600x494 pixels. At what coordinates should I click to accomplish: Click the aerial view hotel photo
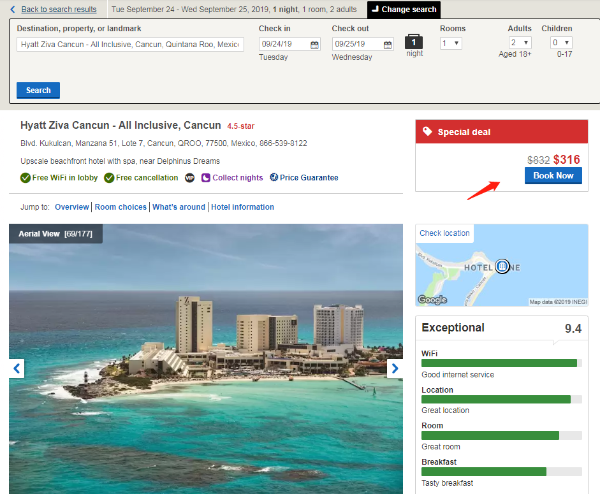pos(206,359)
